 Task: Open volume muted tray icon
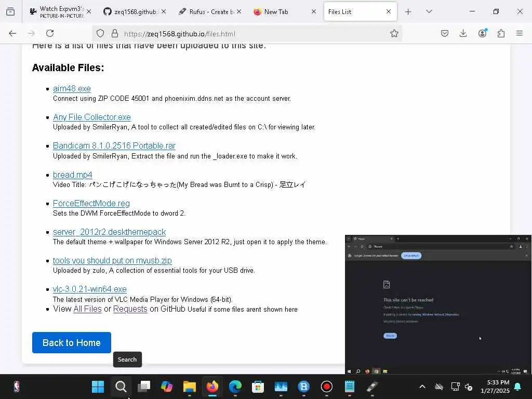pos(469,387)
